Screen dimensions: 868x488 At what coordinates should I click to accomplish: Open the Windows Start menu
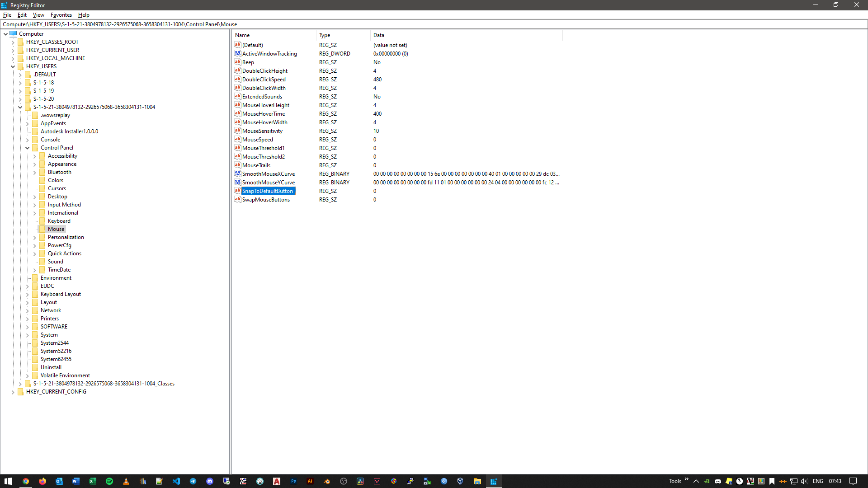(8, 481)
